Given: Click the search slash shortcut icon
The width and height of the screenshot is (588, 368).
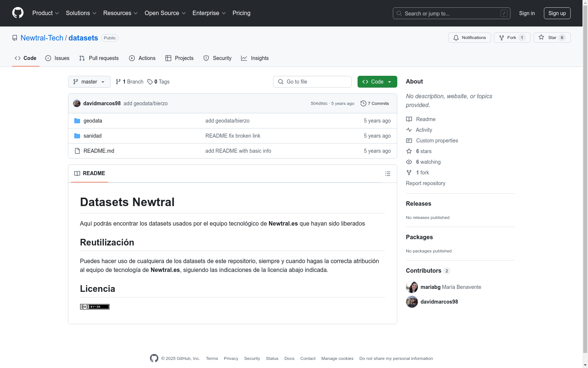Looking at the screenshot, I should pos(504,13).
